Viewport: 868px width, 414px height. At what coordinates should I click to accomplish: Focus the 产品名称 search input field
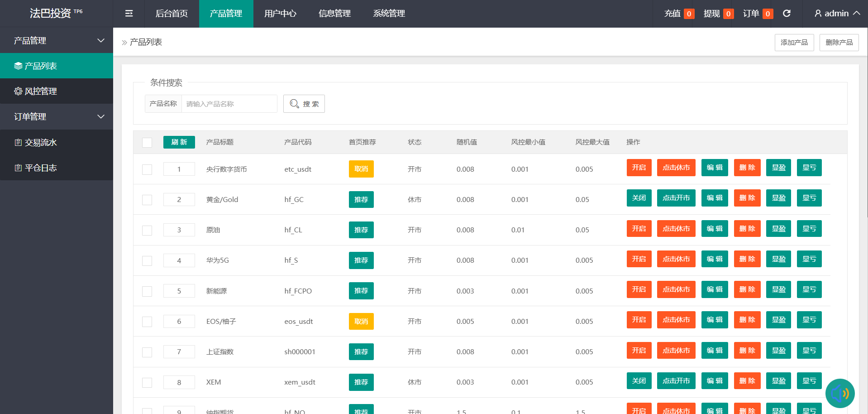click(x=229, y=104)
